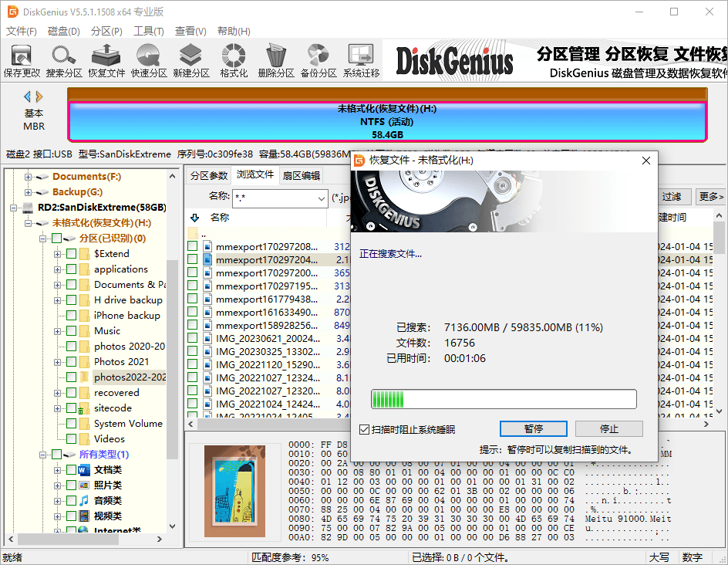This screenshot has height=565, width=728.
Task: Click the Backup(G:) drive icon
Action: 42,192
